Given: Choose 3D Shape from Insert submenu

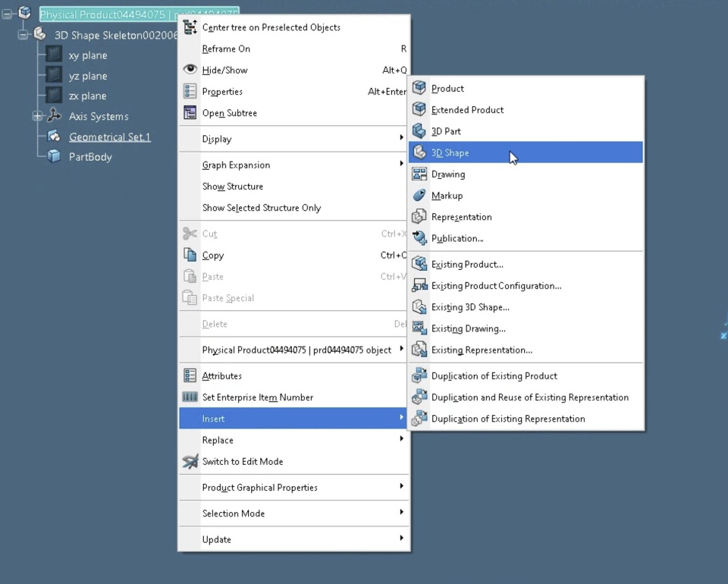Looking at the screenshot, I should pyautogui.click(x=450, y=152).
